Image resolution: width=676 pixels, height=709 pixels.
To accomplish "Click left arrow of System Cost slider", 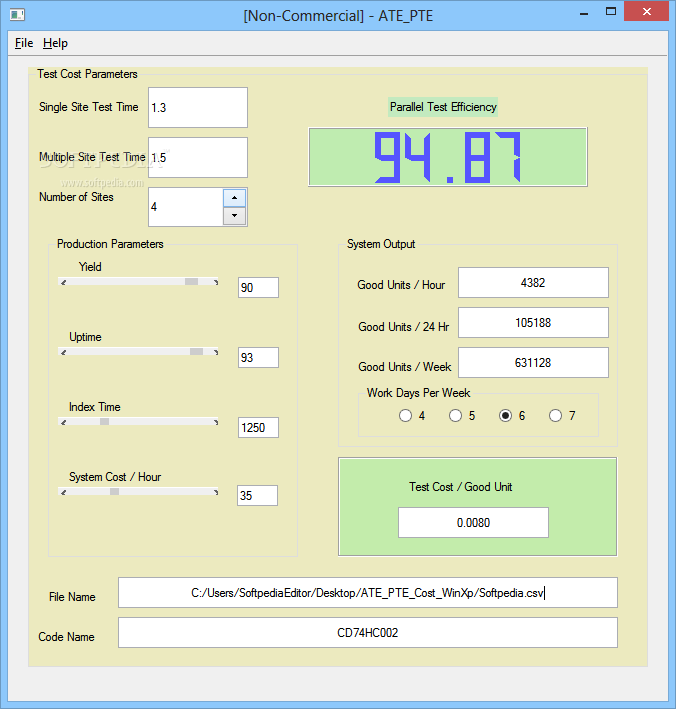I will (64, 492).
